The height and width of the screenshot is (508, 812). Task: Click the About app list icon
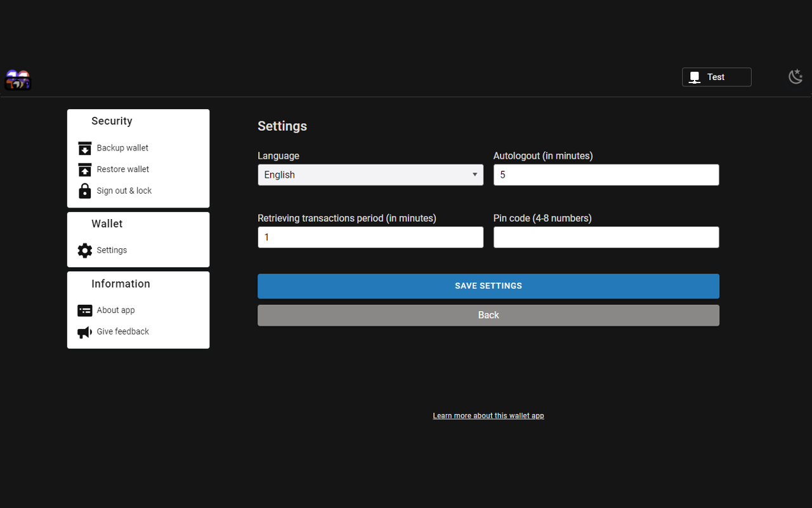85,311
